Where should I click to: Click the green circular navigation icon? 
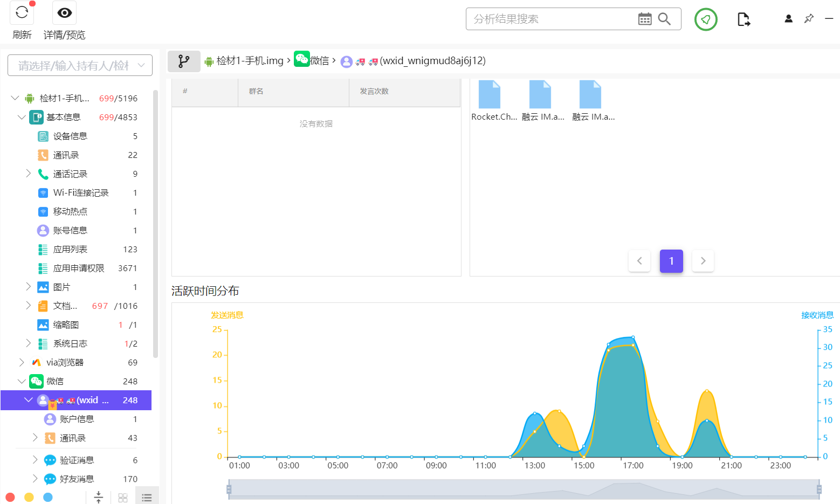tap(706, 19)
